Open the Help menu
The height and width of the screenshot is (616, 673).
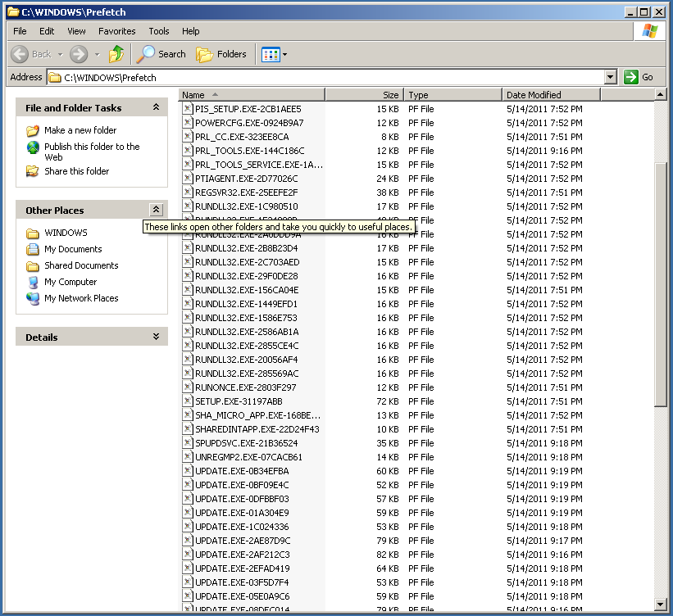190,31
